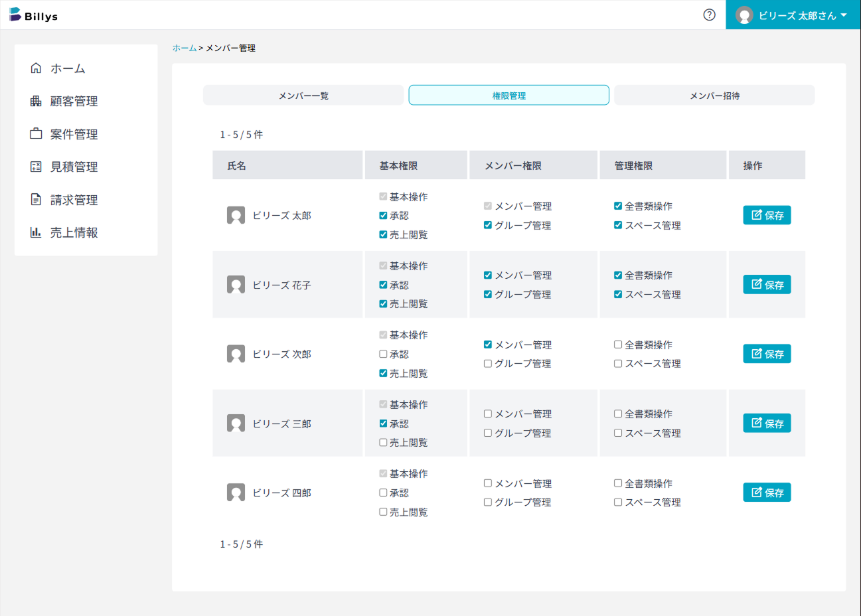861x616 pixels.
Task: Click the 基本権限 column header
Action: click(x=416, y=165)
